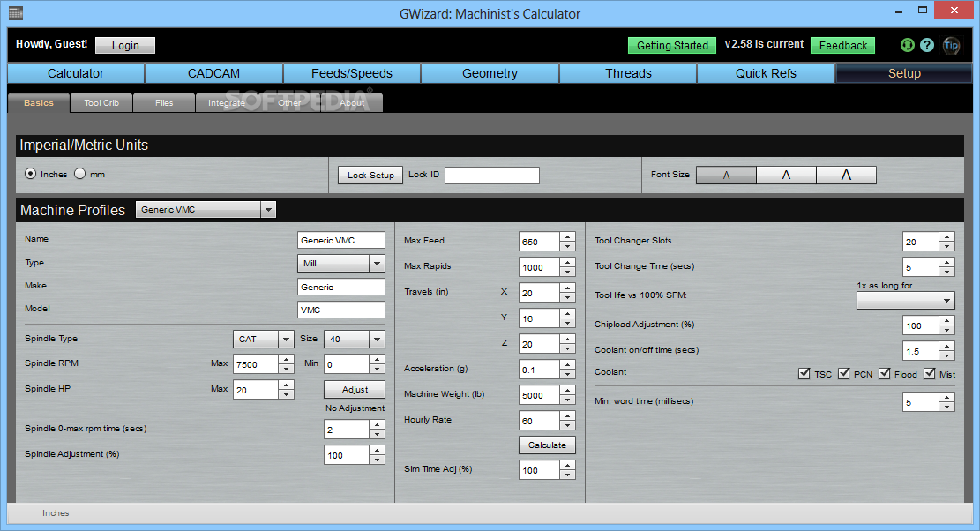Toggle the Flood coolant checkbox
Screen dimensions: 980x531
point(885,374)
